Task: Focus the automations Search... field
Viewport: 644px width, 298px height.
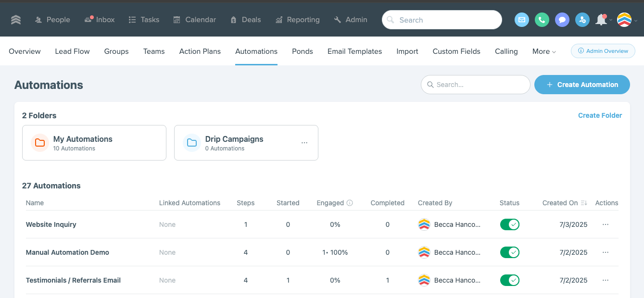Action: 476,85
